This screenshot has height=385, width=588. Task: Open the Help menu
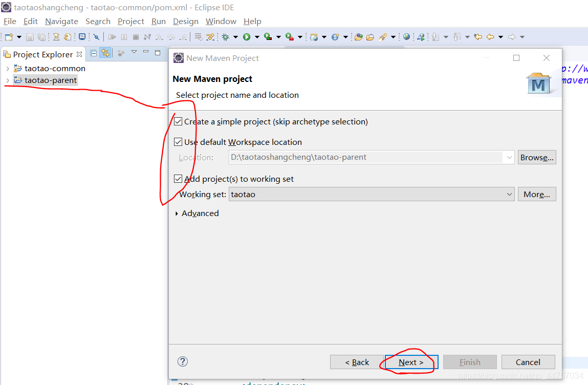pos(252,22)
